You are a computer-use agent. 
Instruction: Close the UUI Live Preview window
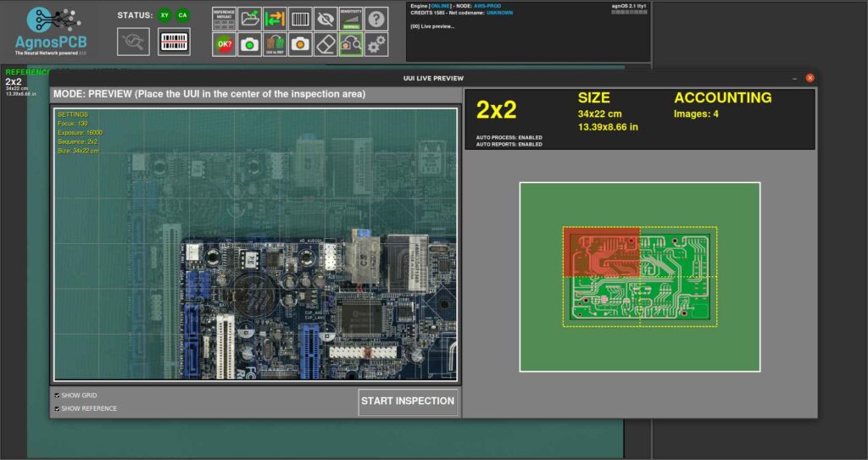tap(810, 78)
